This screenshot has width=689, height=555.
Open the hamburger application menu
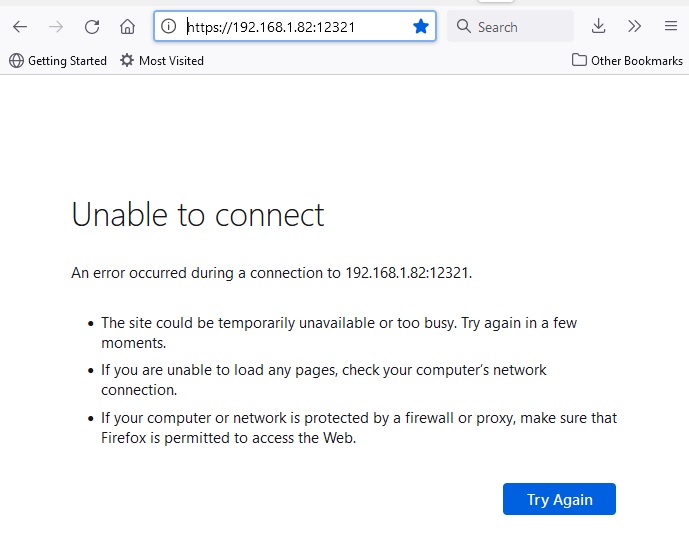pos(671,26)
